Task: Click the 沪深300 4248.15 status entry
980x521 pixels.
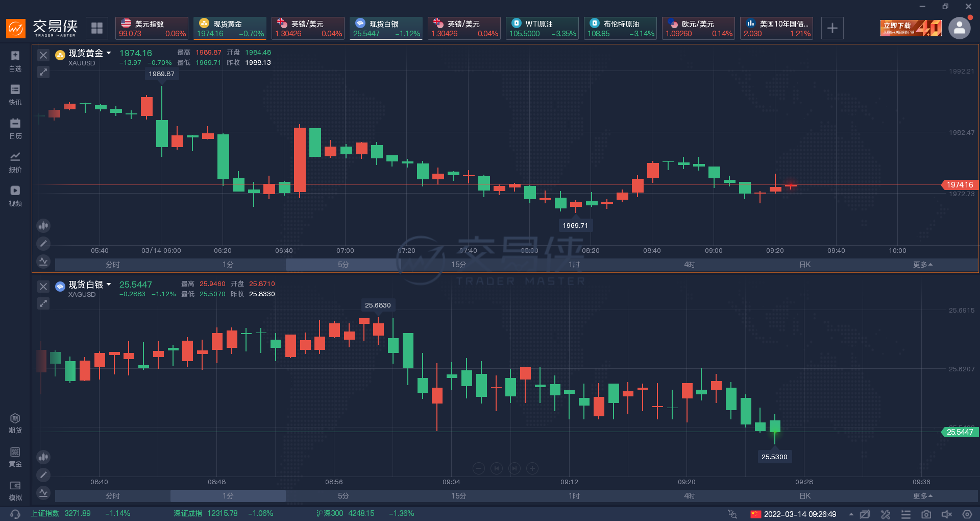Action: 365,513
